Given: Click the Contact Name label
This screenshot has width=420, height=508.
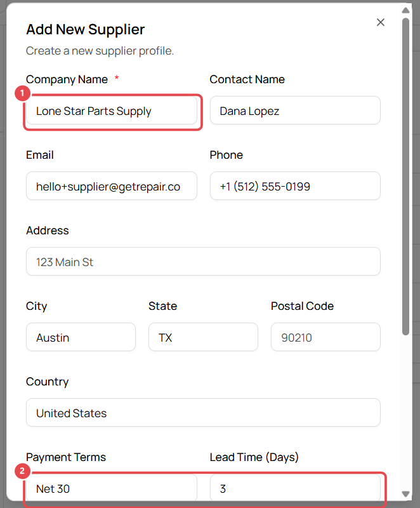Looking at the screenshot, I should click(247, 79).
